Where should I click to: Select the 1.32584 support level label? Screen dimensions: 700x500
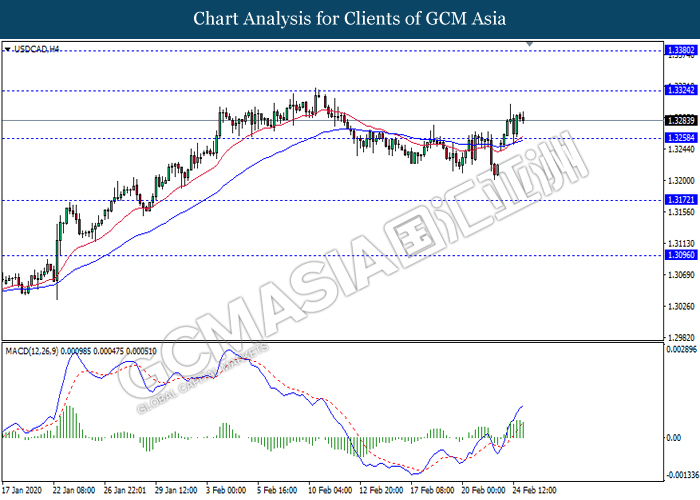(x=681, y=138)
